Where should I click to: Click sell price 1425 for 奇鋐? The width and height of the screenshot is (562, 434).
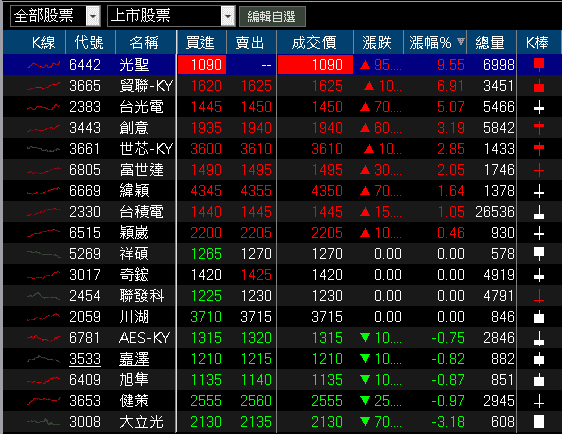(x=256, y=275)
